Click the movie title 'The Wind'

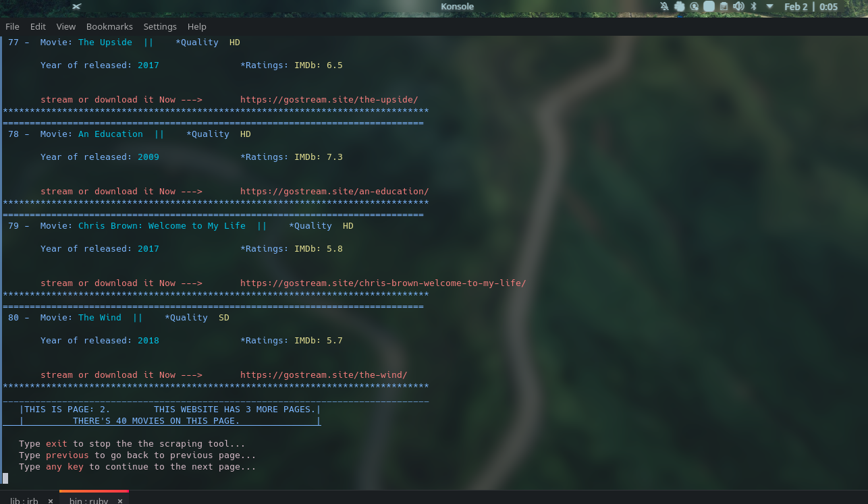click(x=100, y=318)
